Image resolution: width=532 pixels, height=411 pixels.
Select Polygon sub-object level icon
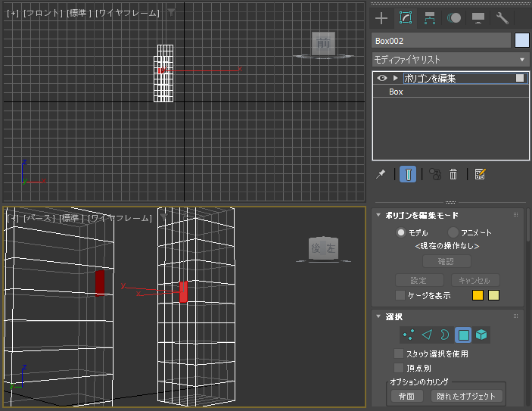click(463, 335)
